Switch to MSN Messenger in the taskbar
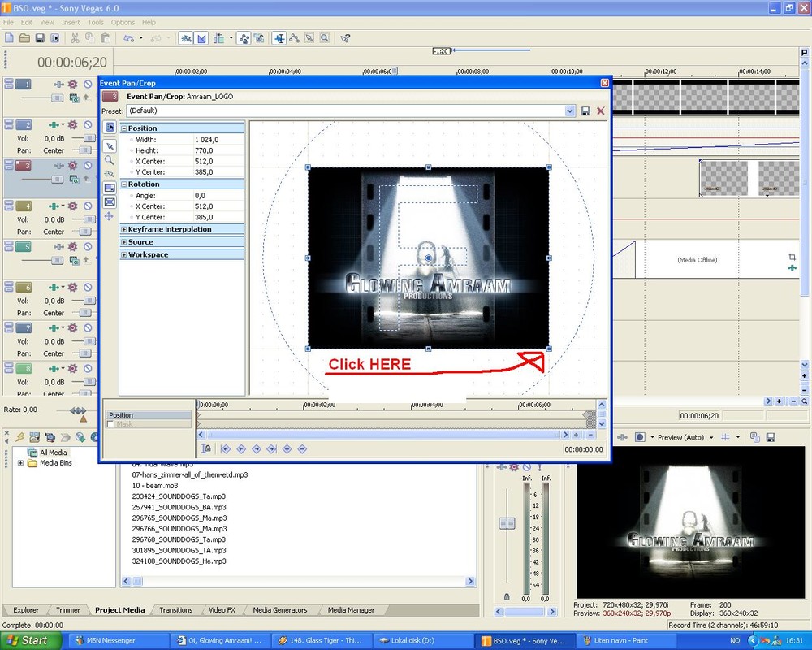812x650 pixels. 119,641
